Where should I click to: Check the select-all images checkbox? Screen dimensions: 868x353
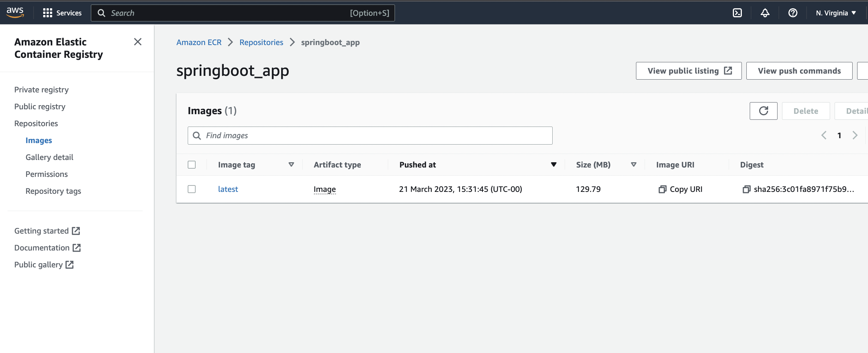pos(191,164)
